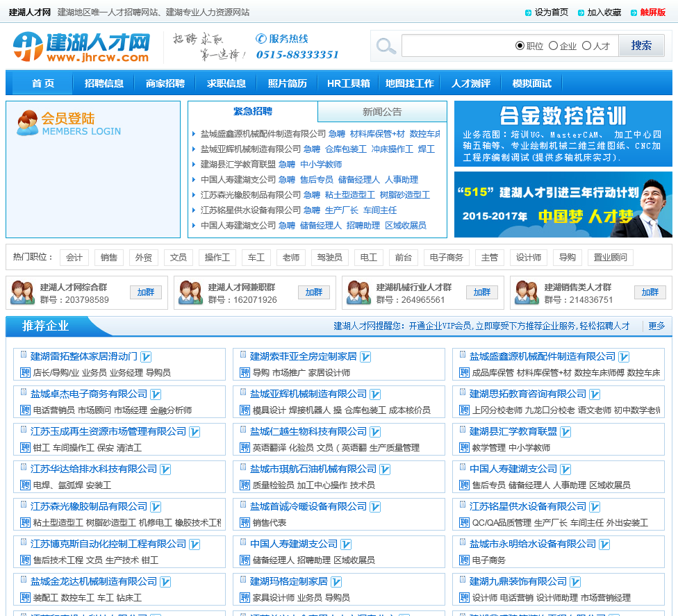Click the 触屏版 arrow icon

pyautogui.click(x=634, y=13)
